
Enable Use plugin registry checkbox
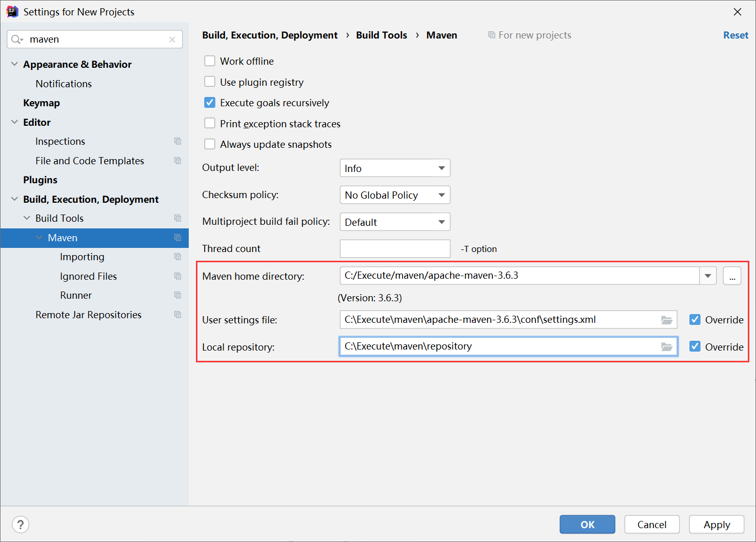click(210, 82)
